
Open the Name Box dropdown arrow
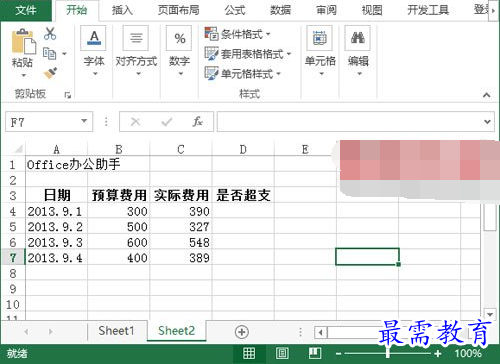[x=84, y=121]
